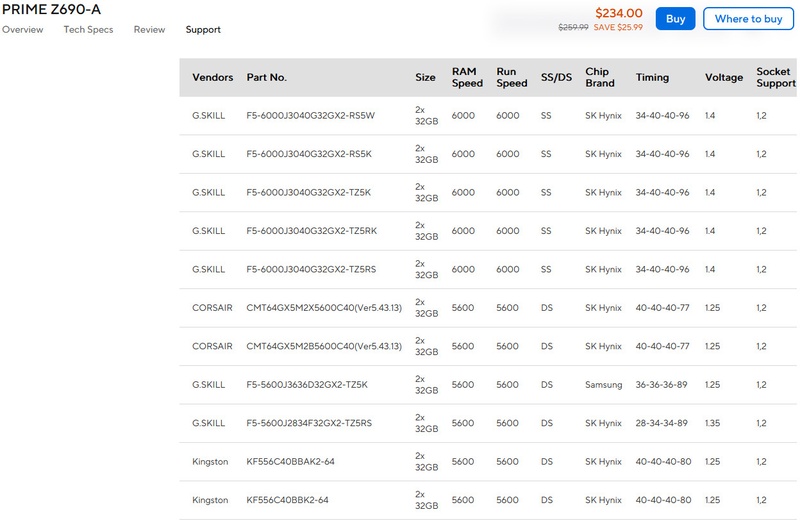Click the 28-34-34-89 timing value
This screenshot has width=800, height=521.
(x=661, y=423)
